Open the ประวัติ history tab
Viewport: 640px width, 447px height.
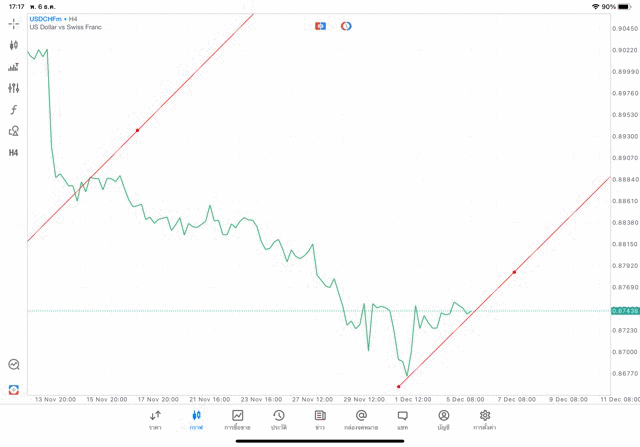[278, 419]
